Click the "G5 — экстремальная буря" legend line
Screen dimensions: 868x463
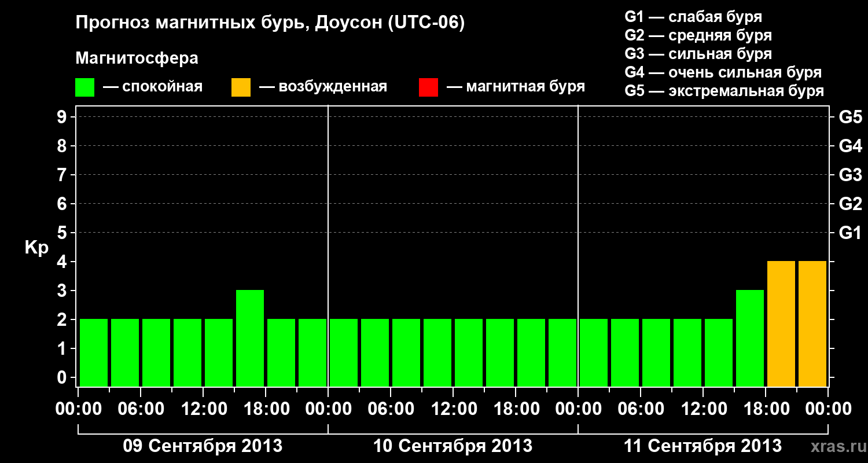[x=724, y=91]
